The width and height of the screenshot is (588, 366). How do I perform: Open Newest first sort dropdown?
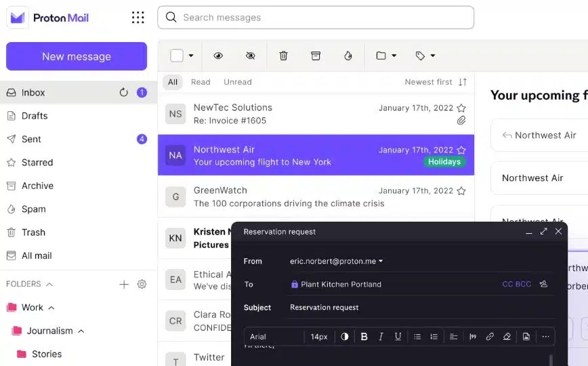pyautogui.click(x=428, y=82)
